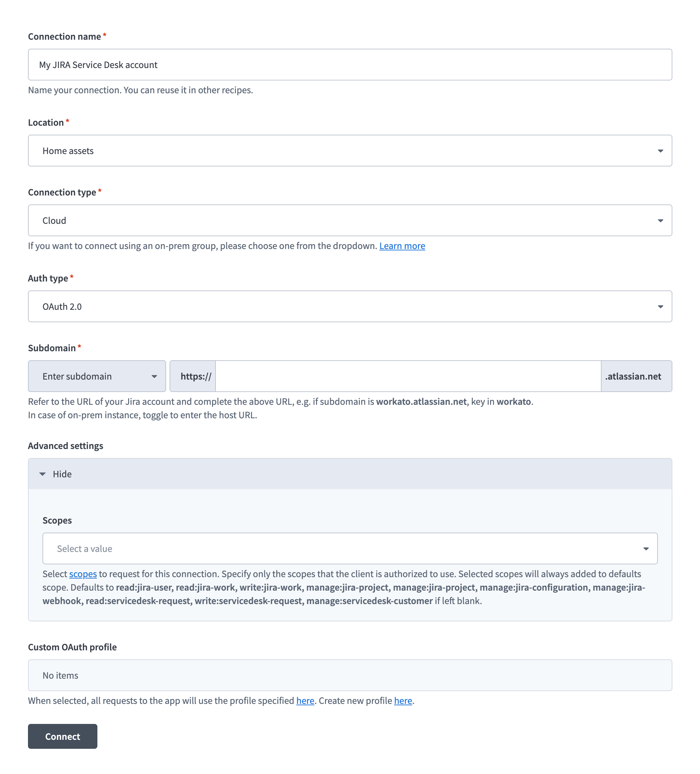This screenshot has height=774, width=700.
Task: Click the Learn more link
Action: [402, 246]
